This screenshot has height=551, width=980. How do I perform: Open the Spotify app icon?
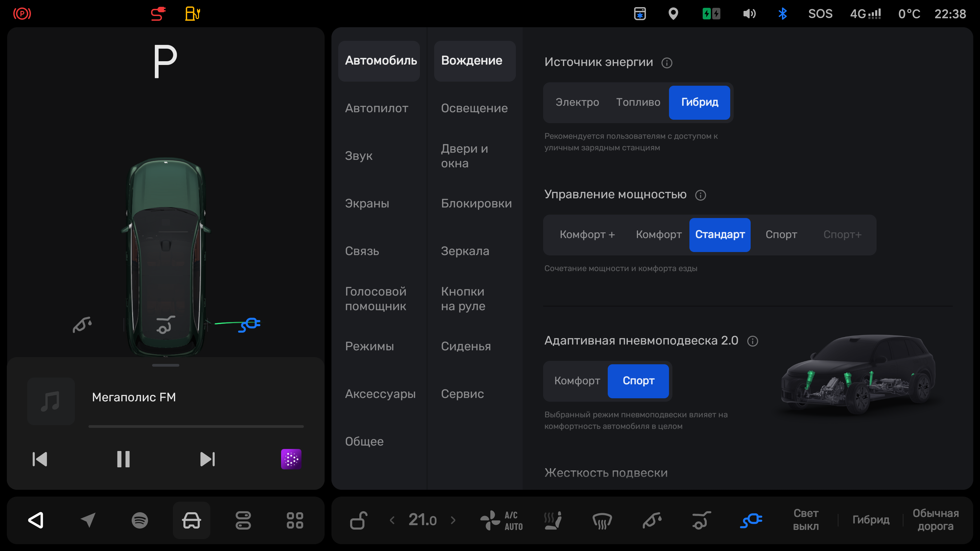click(x=140, y=520)
